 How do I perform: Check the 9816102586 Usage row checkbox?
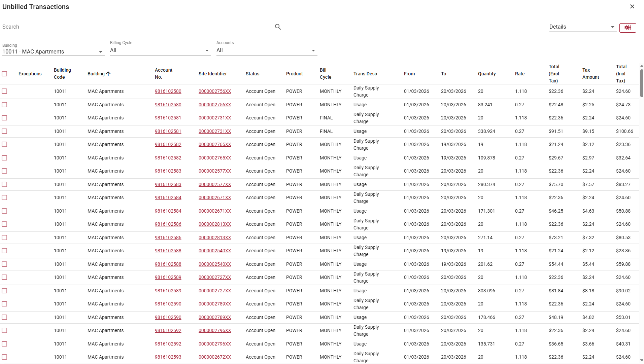coord(4,238)
